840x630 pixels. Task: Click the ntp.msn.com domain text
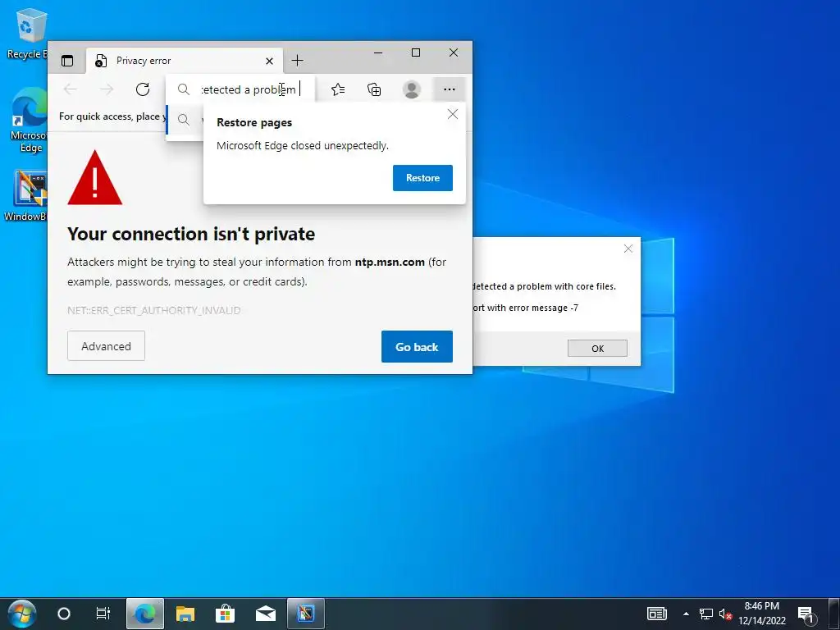pos(390,262)
